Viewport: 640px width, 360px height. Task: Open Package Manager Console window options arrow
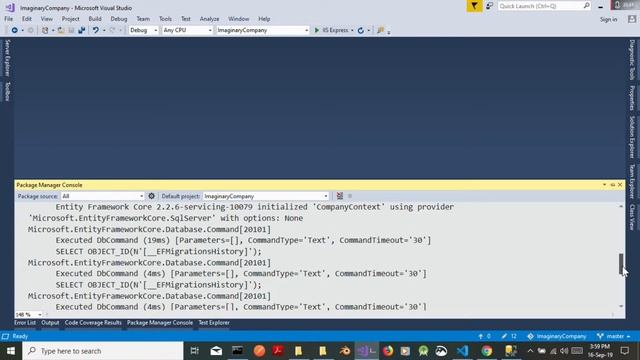[604, 185]
